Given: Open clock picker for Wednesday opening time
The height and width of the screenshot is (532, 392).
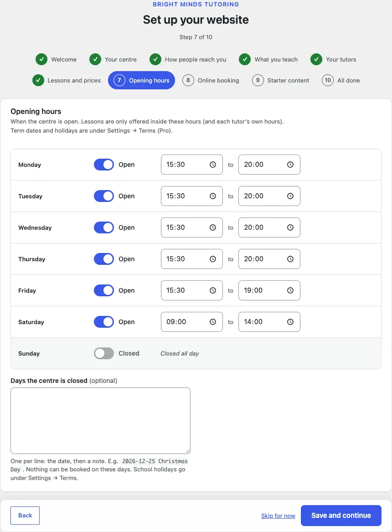Looking at the screenshot, I should [212, 227].
